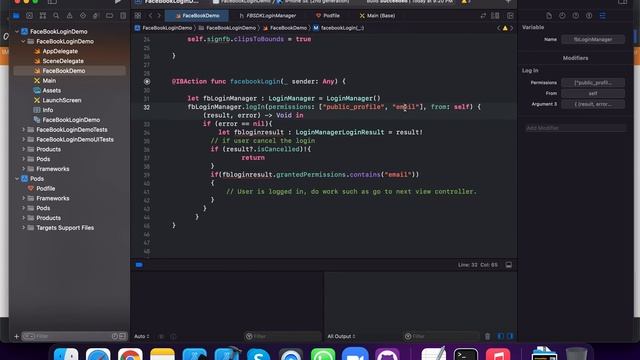Toggle the IBAction connection circle at line 29

click(x=147, y=82)
